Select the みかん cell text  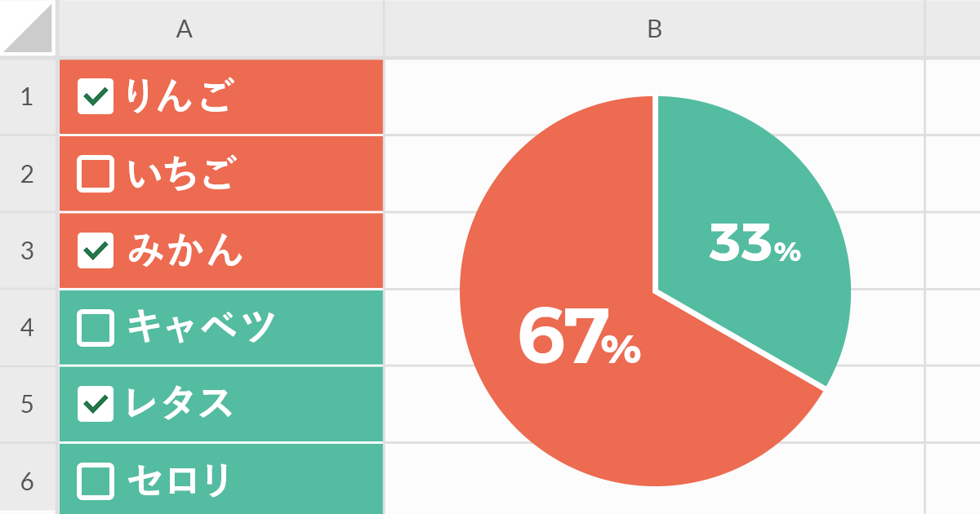click(x=185, y=250)
